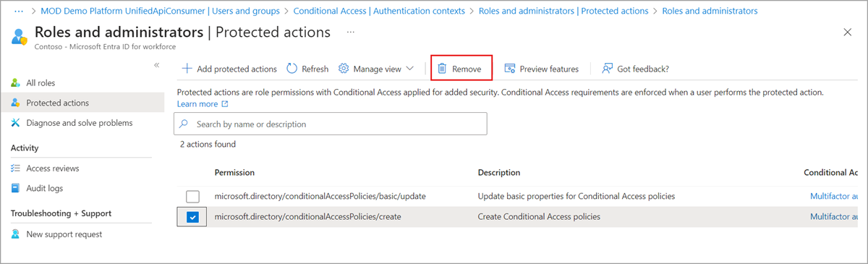Expand breadcrumb ellipsis at top left
868x264 pixels.
[21, 11]
